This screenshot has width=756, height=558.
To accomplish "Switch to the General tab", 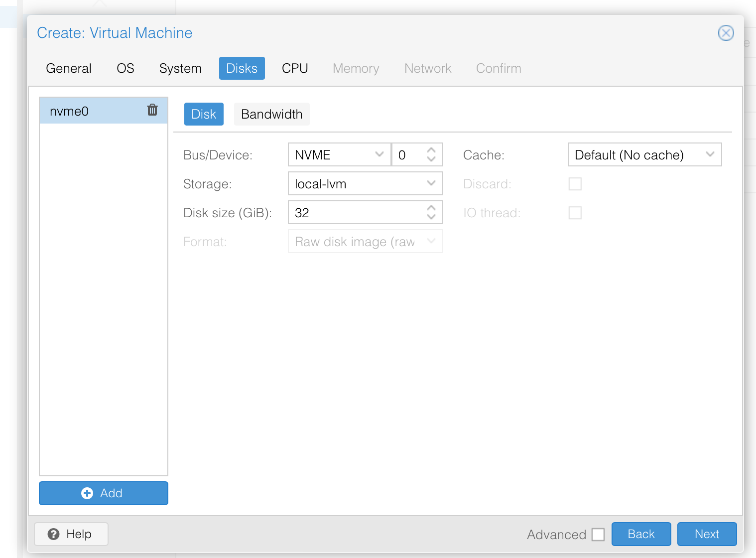I will tap(69, 68).
